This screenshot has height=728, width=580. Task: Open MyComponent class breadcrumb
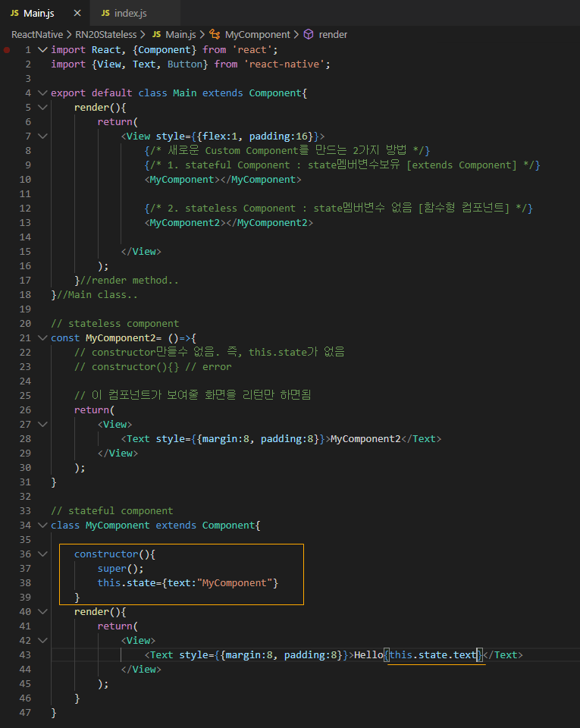tap(258, 34)
